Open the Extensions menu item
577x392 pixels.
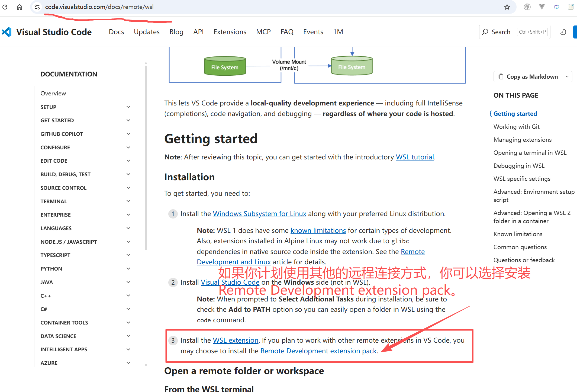point(230,32)
